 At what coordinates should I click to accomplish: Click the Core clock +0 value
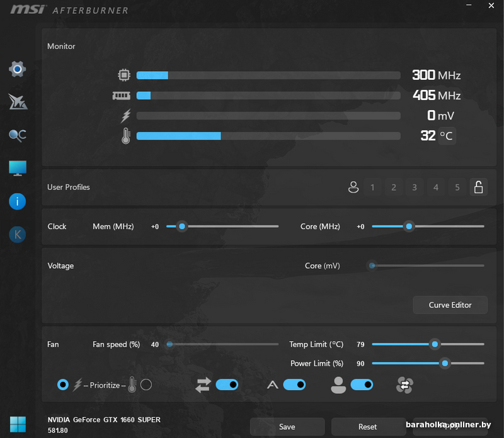pyautogui.click(x=360, y=227)
